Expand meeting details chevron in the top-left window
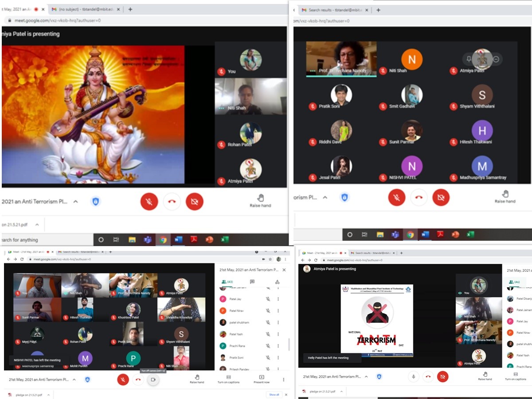 [x=75, y=201]
